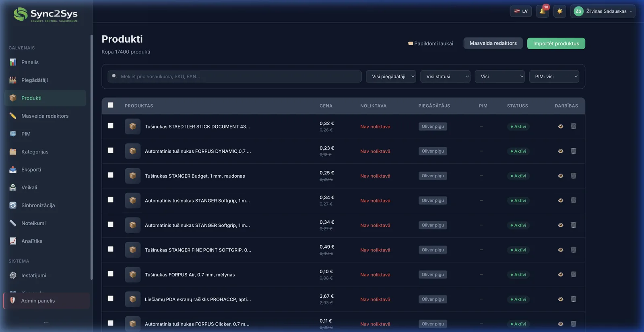Click the Noteikumi rules icon

click(13, 223)
